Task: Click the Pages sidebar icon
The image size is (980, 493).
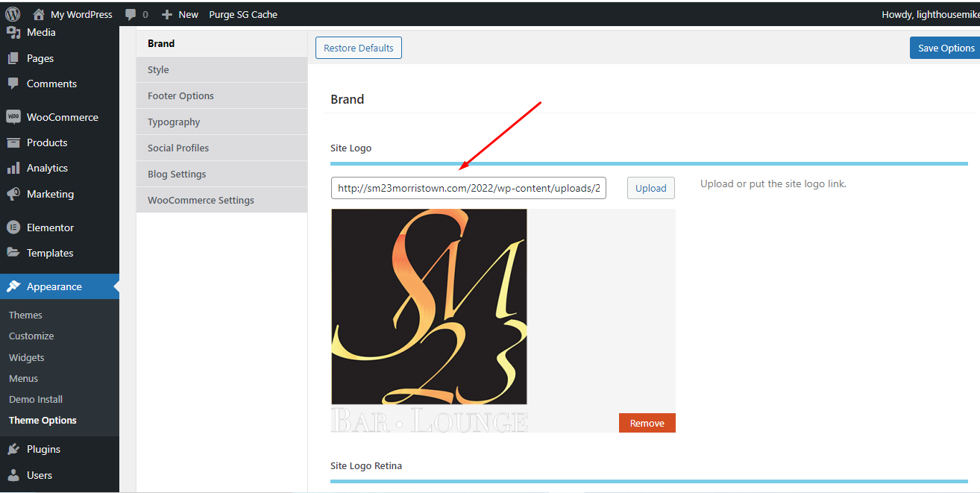Action: tap(13, 58)
